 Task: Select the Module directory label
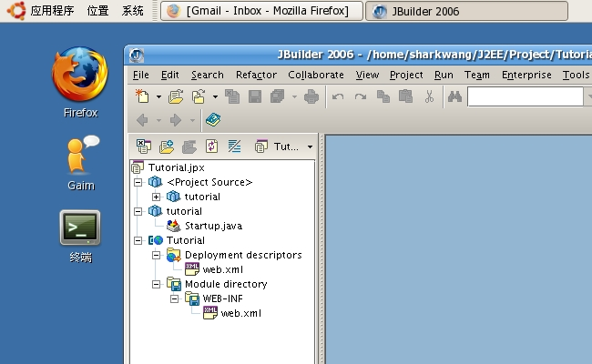(226, 284)
